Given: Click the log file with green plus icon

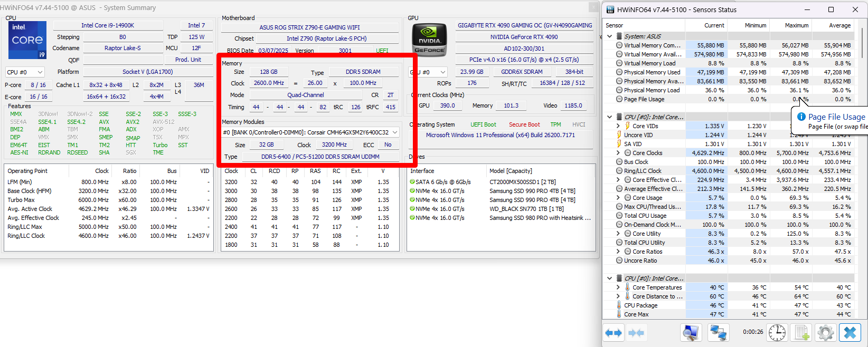Looking at the screenshot, I should pos(801,333).
